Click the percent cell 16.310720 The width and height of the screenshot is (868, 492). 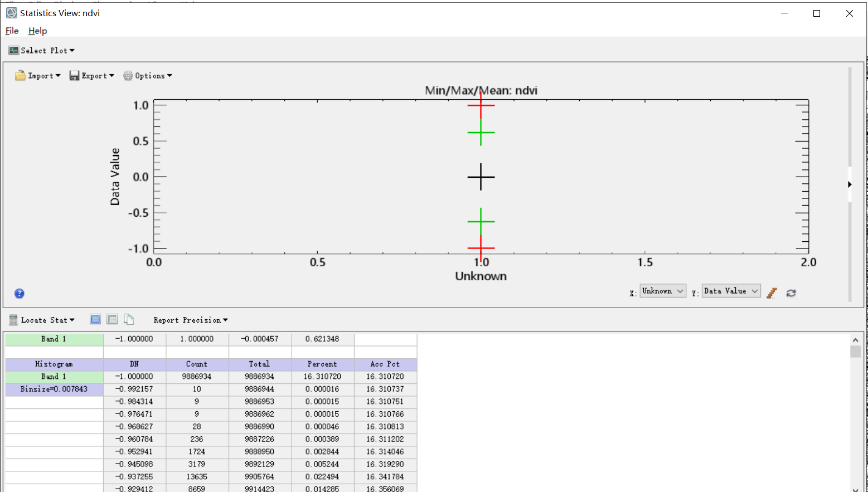pos(322,377)
